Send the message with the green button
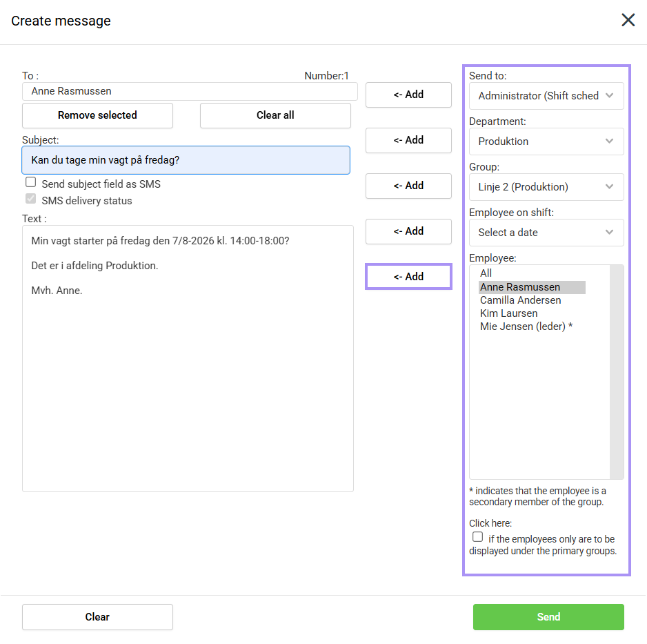647x644 pixels. pyautogui.click(x=548, y=617)
